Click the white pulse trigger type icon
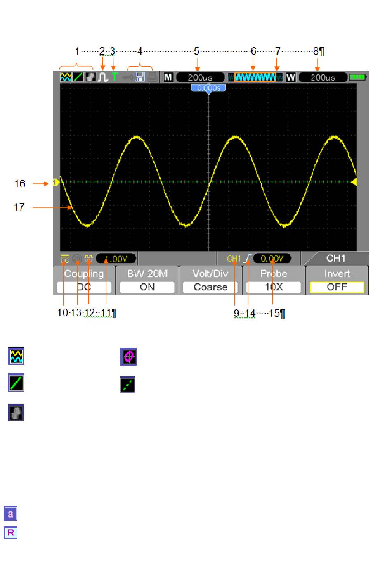 pos(103,77)
